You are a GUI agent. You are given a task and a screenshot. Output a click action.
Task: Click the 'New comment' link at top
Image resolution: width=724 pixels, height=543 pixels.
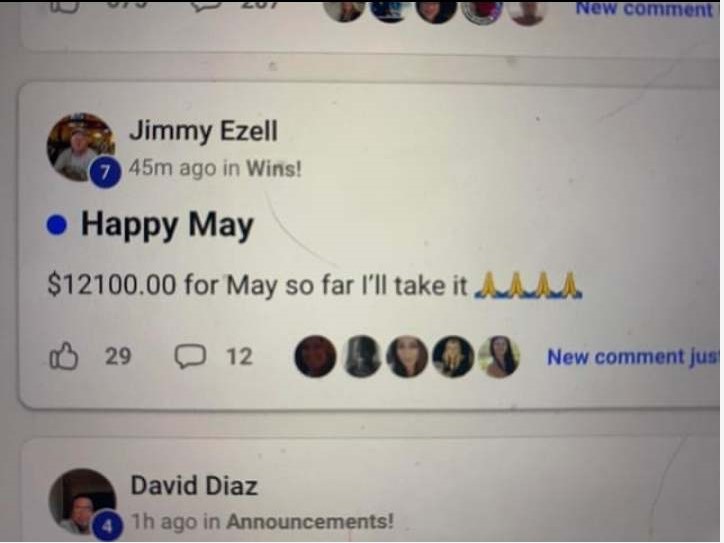(644, 9)
